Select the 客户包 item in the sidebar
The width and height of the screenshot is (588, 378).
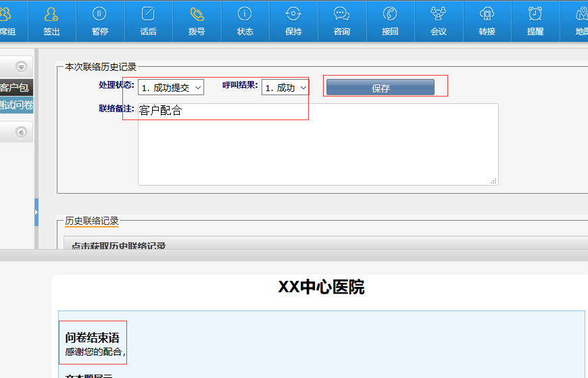pyautogui.click(x=15, y=88)
